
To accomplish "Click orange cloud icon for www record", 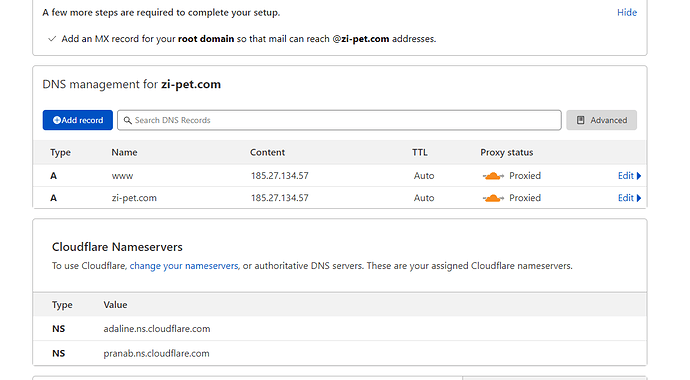I will (493, 176).
